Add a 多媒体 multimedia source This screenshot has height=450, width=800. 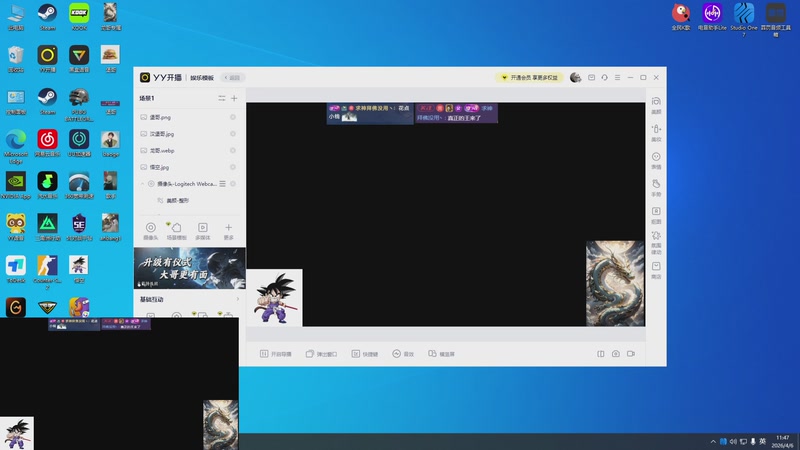(203, 231)
